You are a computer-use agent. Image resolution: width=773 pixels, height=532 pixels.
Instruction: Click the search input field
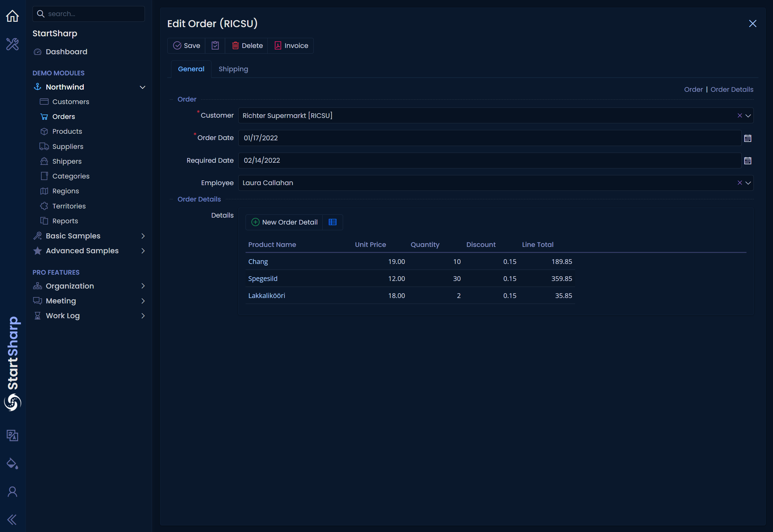point(88,14)
